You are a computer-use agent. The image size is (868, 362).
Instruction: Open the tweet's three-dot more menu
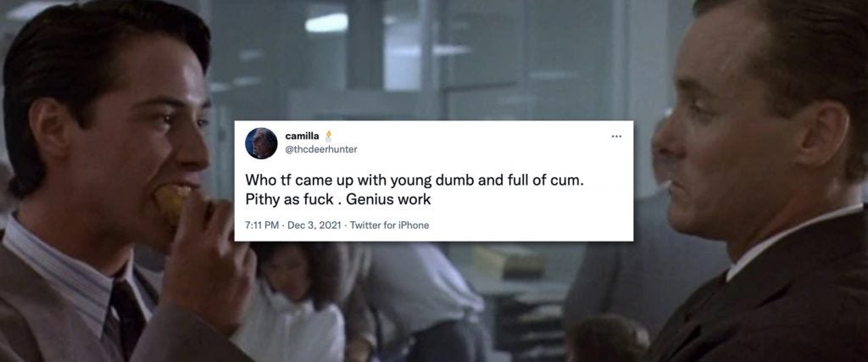(x=615, y=136)
